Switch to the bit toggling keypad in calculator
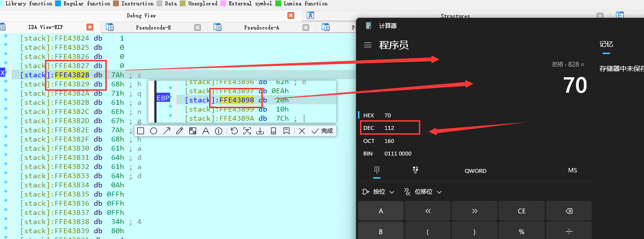644x239 pixels. coord(415,170)
